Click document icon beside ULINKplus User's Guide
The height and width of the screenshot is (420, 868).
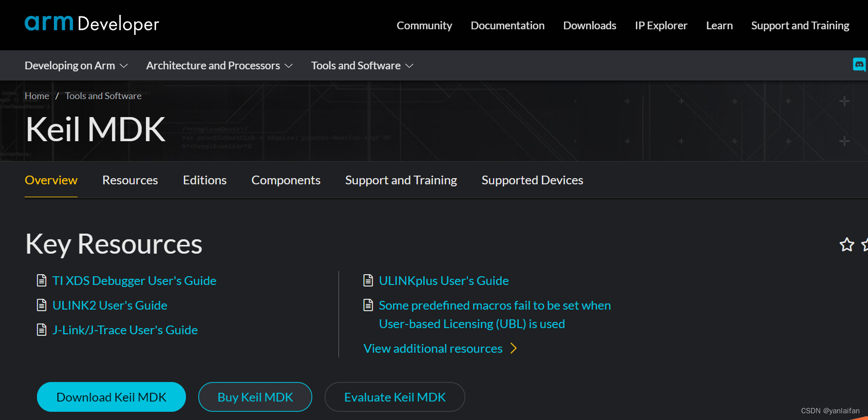(368, 280)
